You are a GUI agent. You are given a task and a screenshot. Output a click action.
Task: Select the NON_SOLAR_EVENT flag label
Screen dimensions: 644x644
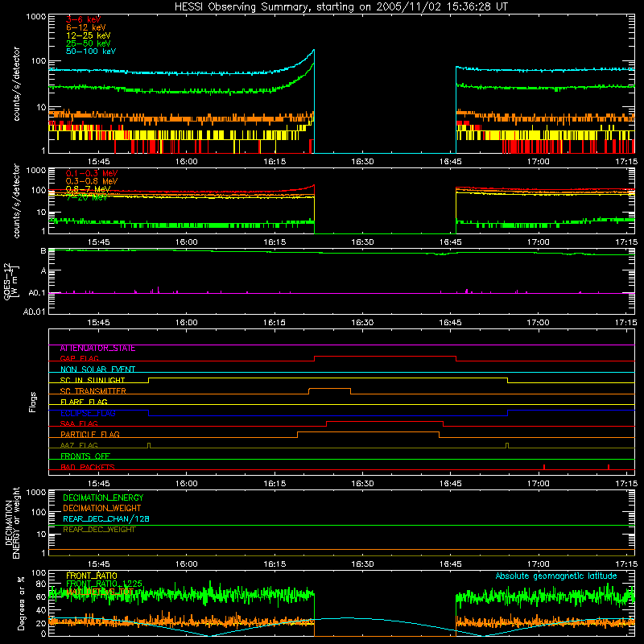[97, 369]
